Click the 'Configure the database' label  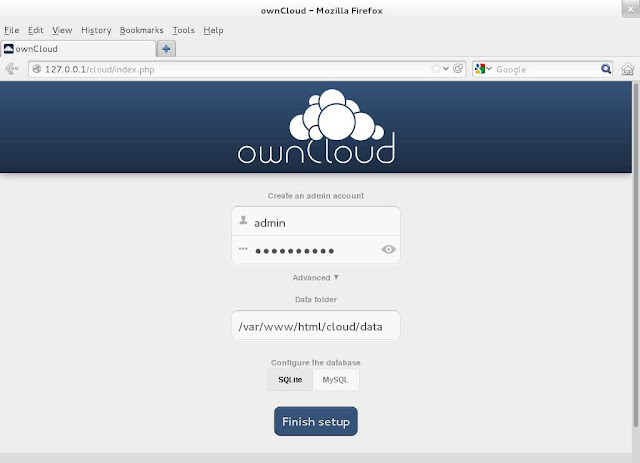pos(316,363)
